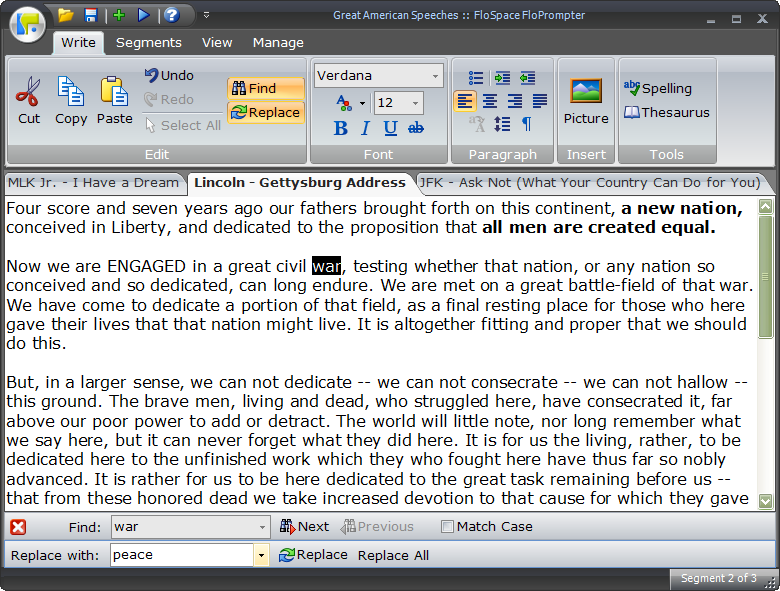Image resolution: width=780 pixels, height=591 pixels.
Task: Expand the Find history dropdown arrow
Action: click(x=262, y=527)
